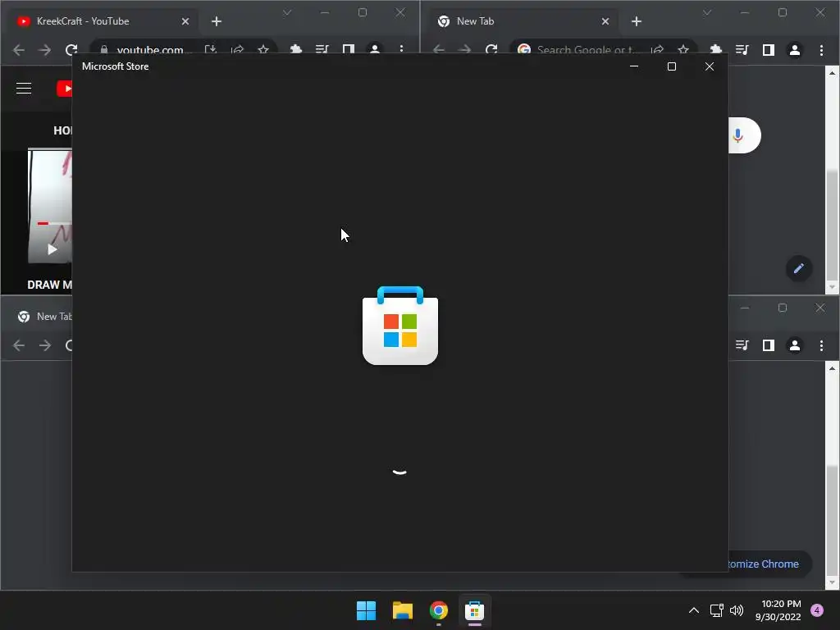Image resolution: width=840 pixels, height=630 pixels.
Task: Add a new tab in the top-right Chrome window
Action: 637,21
